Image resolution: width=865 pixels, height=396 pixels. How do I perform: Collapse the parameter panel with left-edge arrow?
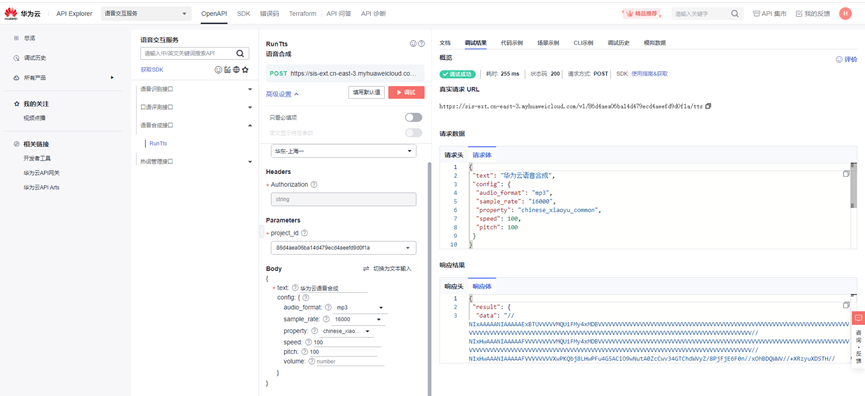click(x=261, y=232)
